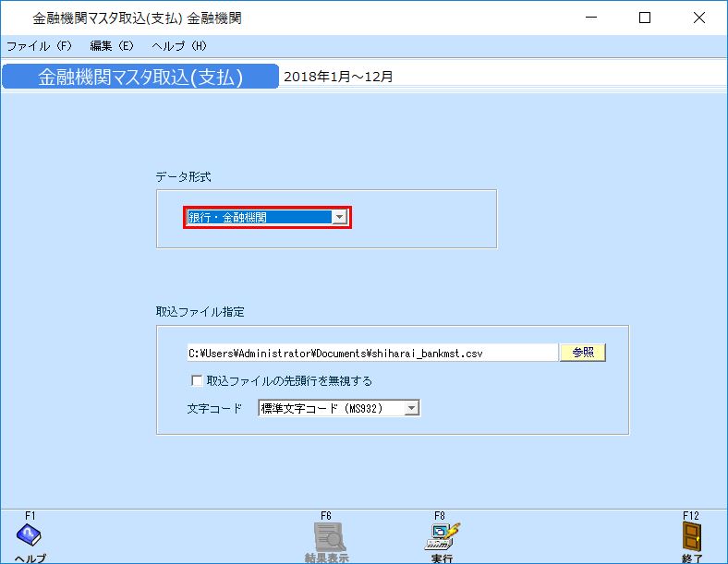Open the ヘルプ(H) menu
The image size is (728, 564).
(178, 46)
